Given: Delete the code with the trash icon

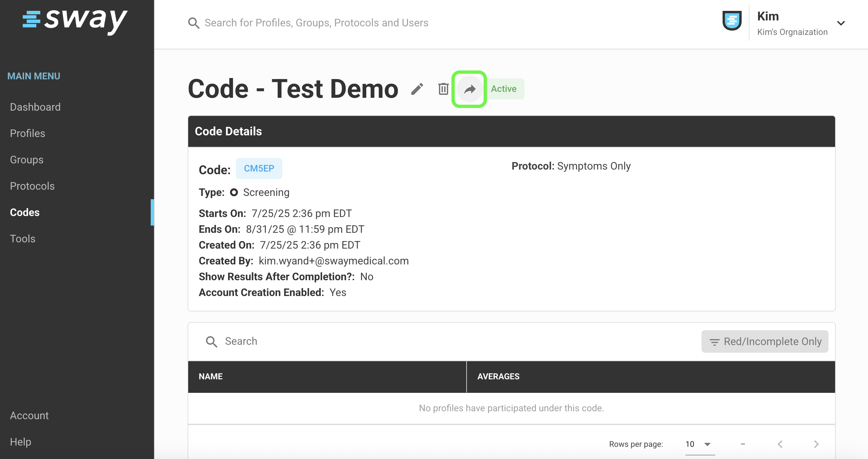Looking at the screenshot, I should tap(443, 89).
